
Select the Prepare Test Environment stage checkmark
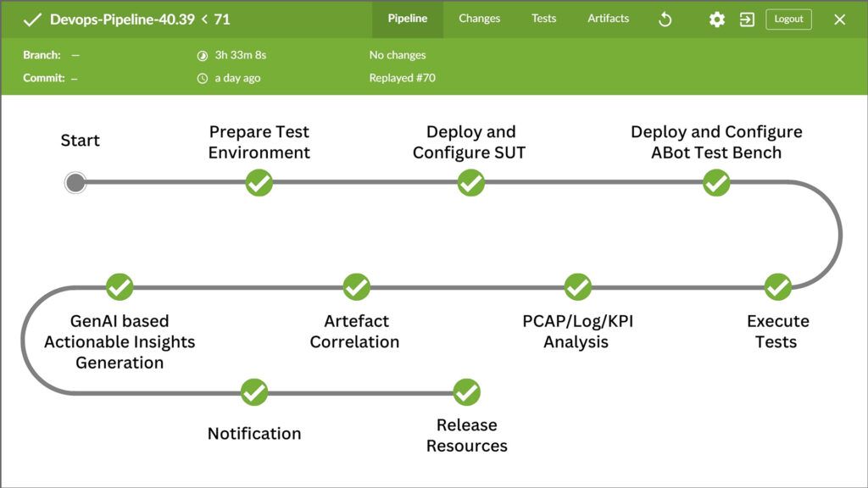[x=259, y=183]
